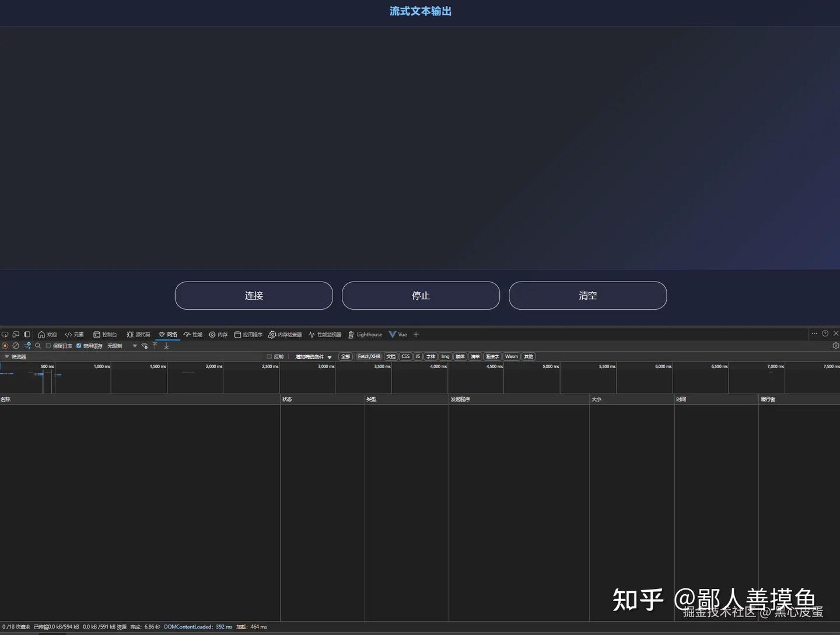This screenshot has height=635, width=840.
Task: Switch to the 控制台 tab
Action: click(x=106, y=334)
